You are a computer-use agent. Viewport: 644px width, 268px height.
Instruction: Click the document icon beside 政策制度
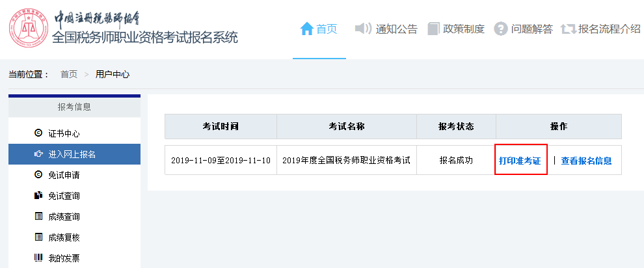coord(433,29)
